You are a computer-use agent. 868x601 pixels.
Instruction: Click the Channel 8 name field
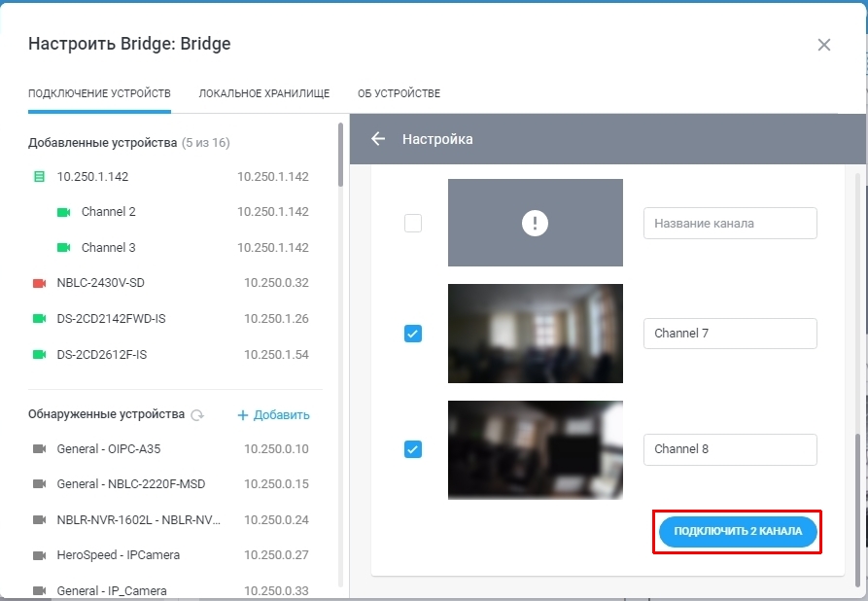point(730,449)
